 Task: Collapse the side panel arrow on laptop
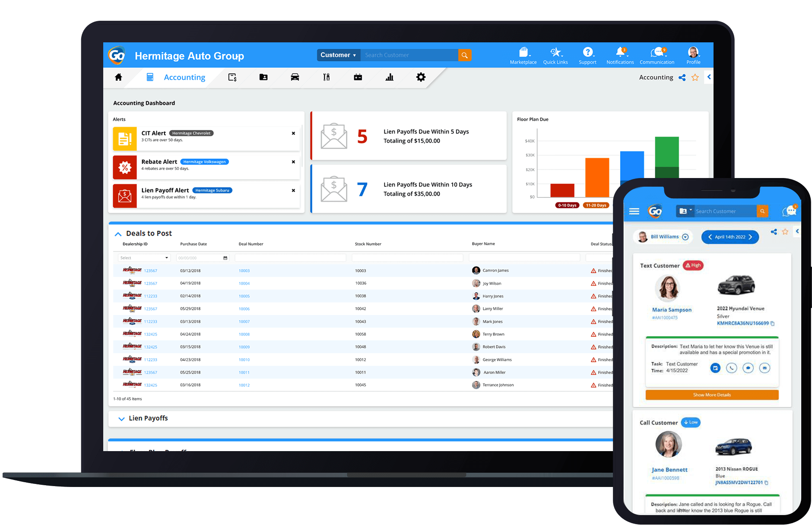pyautogui.click(x=709, y=77)
